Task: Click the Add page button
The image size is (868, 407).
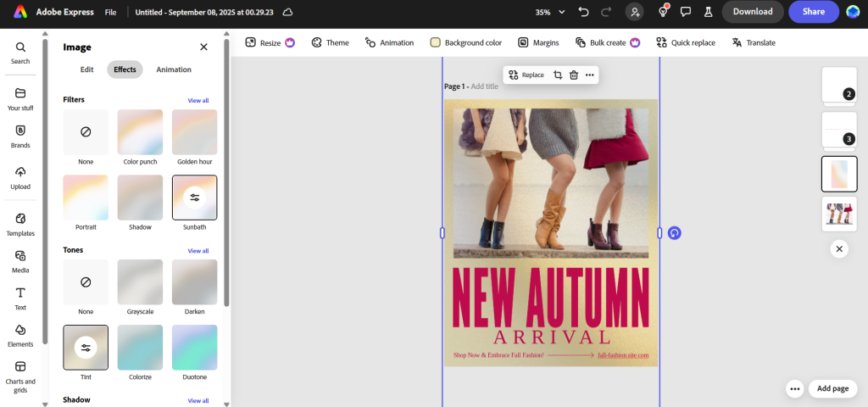Action: (832, 388)
